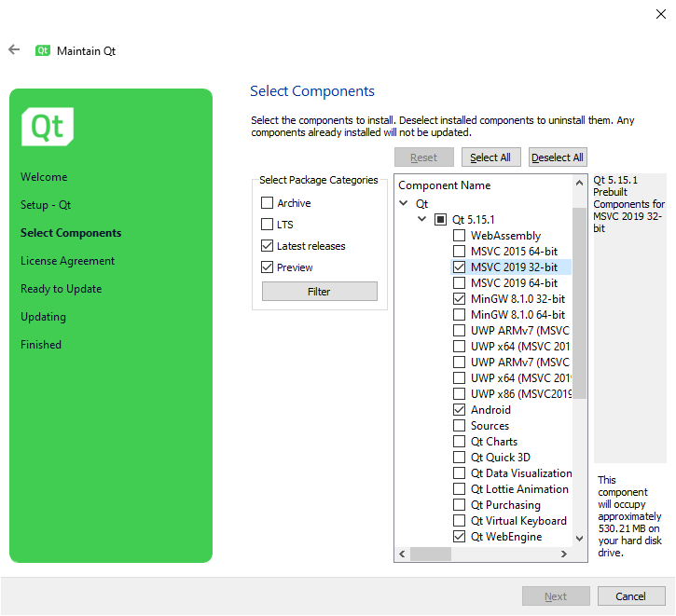Click the Select Components sidebar step
676x616 pixels.
pos(71,233)
